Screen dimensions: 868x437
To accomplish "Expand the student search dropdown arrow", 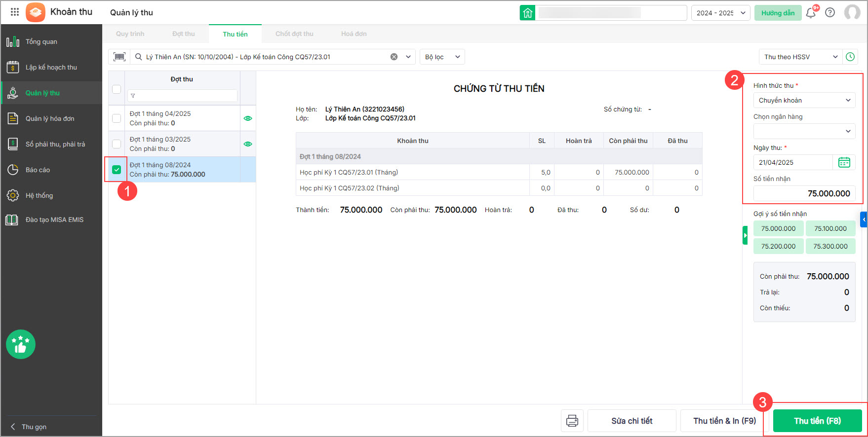I will pyautogui.click(x=408, y=57).
